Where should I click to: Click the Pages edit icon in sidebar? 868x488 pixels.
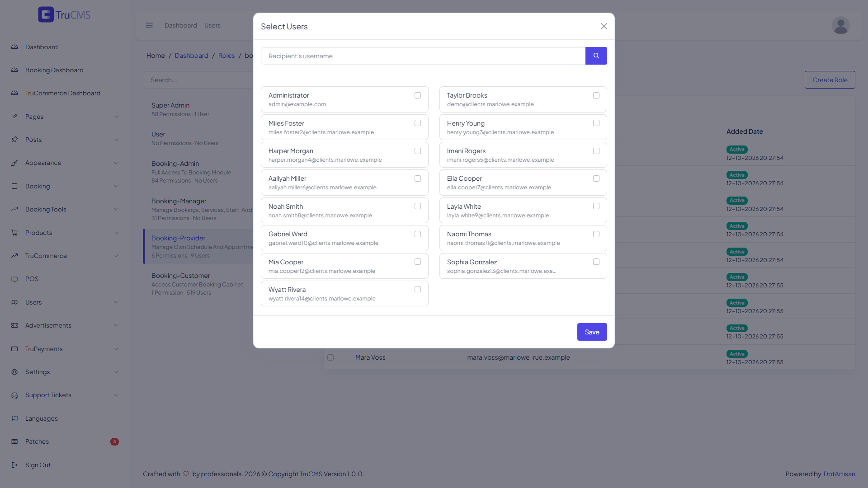pos(14,117)
